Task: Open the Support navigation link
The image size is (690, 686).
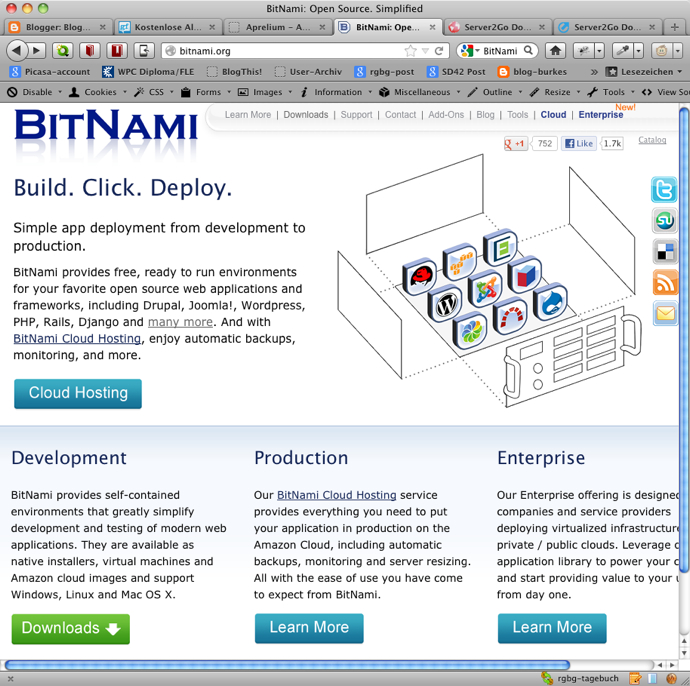Action: (x=356, y=115)
